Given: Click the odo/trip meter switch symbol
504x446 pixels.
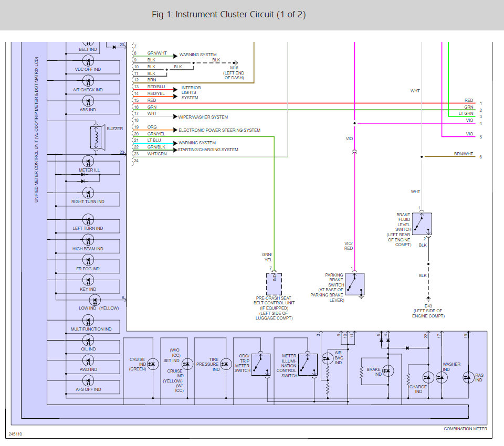Looking at the screenshot, I should coord(261,365).
